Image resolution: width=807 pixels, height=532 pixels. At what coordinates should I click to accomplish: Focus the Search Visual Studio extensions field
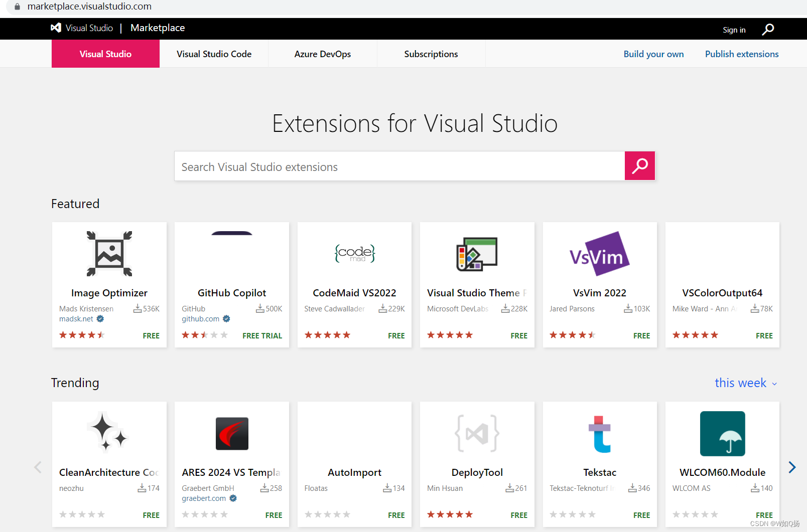[x=399, y=166]
